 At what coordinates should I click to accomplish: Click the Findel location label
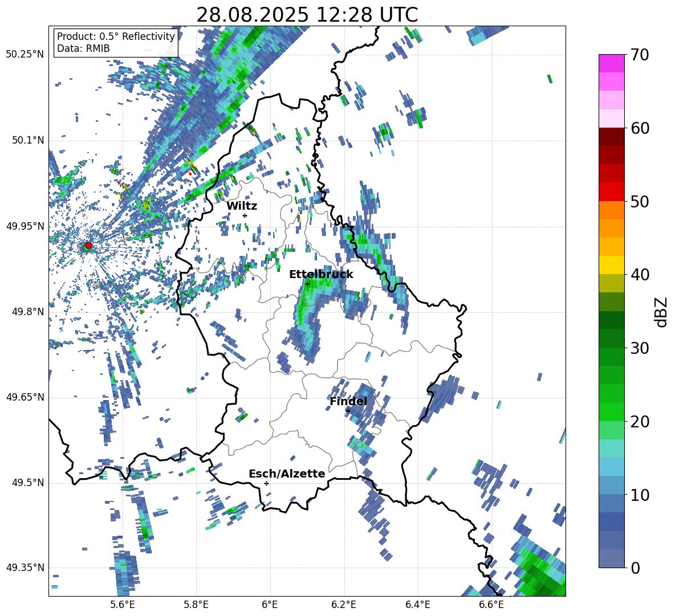(x=348, y=401)
